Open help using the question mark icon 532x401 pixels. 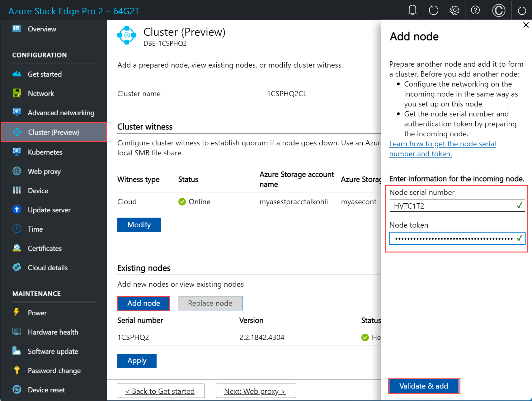[x=475, y=10]
